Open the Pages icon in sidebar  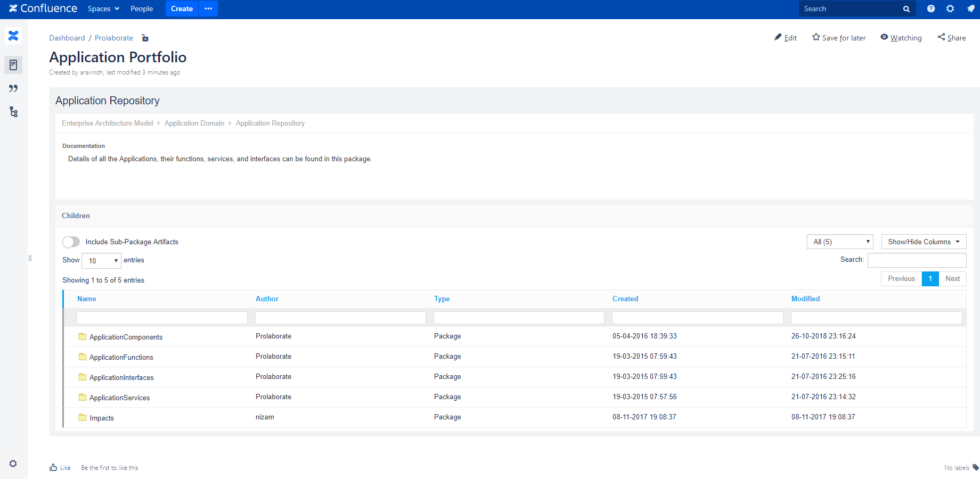[x=13, y=65]
